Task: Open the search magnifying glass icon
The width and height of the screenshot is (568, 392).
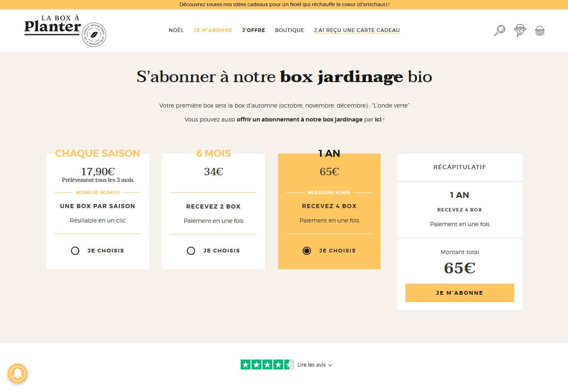Action: (x=499, y=30)
